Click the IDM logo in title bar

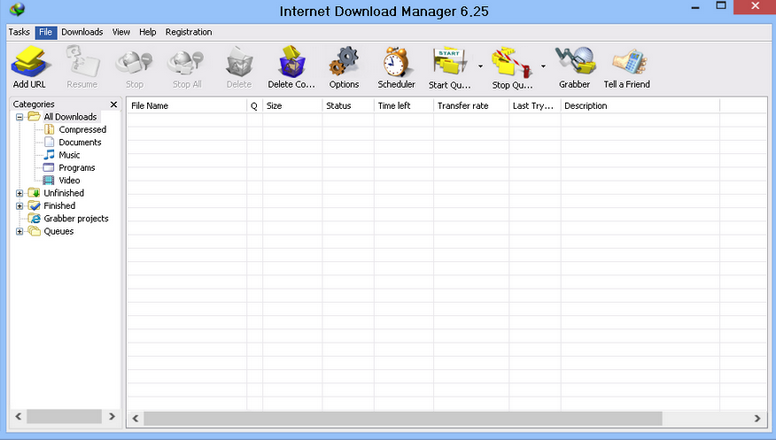17,9
